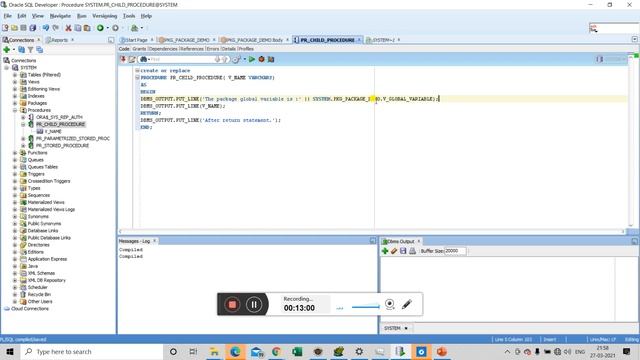Click the red pin Freeze View icon
The width and height of the screenshot is (640, 360).
coord(123,59)
